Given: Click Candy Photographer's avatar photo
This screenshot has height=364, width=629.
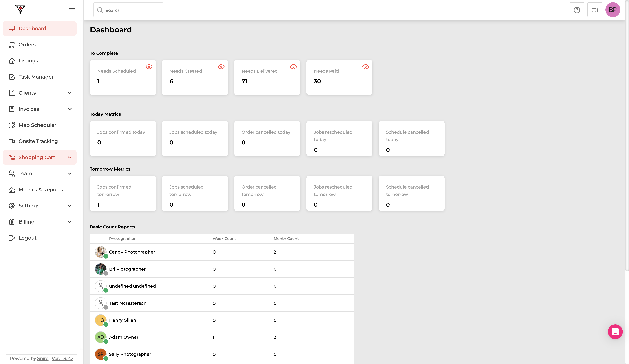Looking at the screenshot, I should 101,252.
